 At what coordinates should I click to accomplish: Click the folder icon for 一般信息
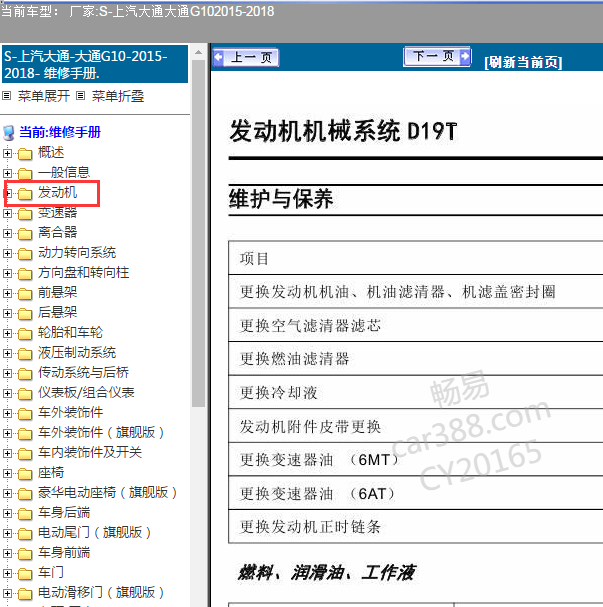click(25, 174)
